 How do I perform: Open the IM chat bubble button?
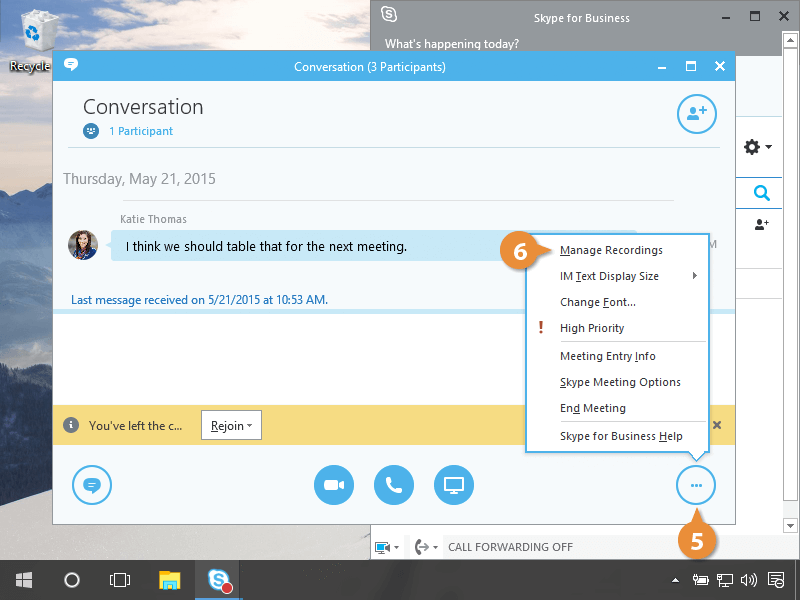(x=92, y=486)
